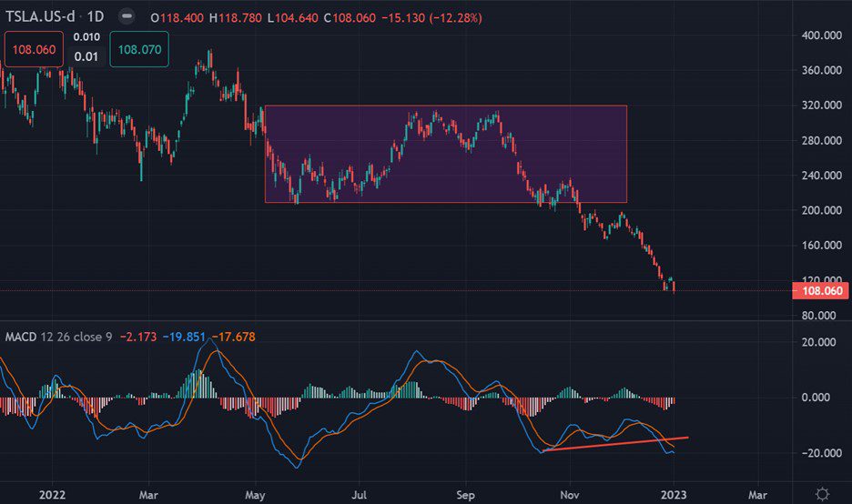The image size is (852, 504).
Task: Click the MACD line value −19.851
Action: [184, 337]
